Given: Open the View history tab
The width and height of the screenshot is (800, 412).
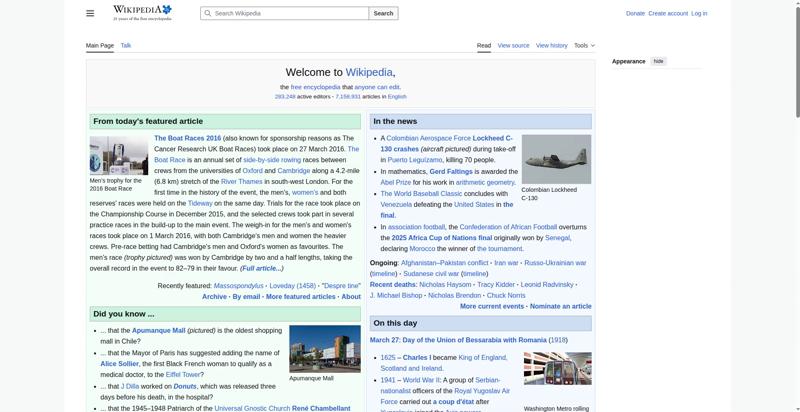Looking at the screenshot, I should click(551, 45).
